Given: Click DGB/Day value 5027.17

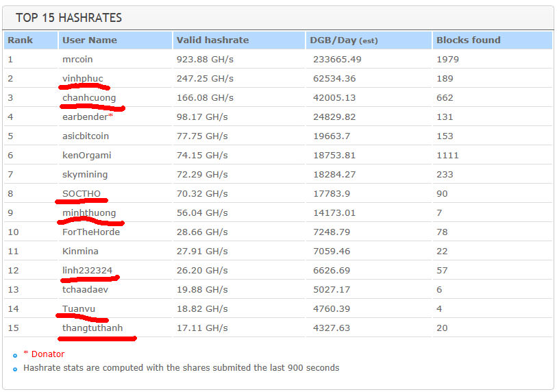Looking at the screenshot, I should click(332, 290).
